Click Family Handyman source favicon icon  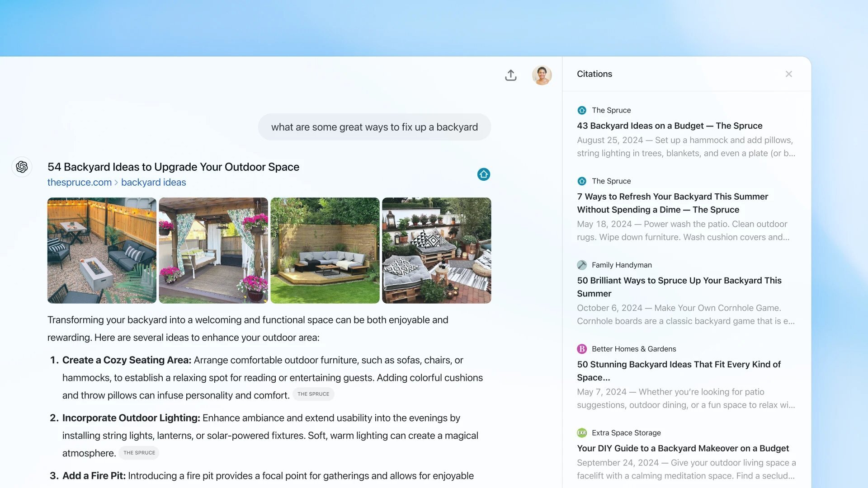pos(582,264)
